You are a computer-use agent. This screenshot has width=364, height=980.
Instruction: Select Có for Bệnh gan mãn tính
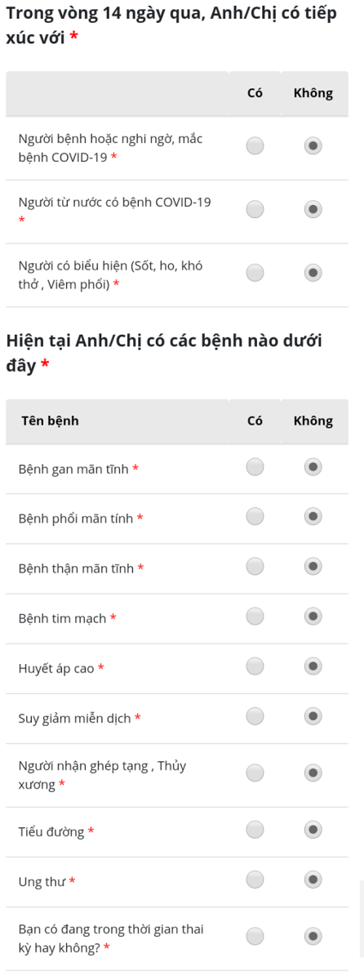255,466
